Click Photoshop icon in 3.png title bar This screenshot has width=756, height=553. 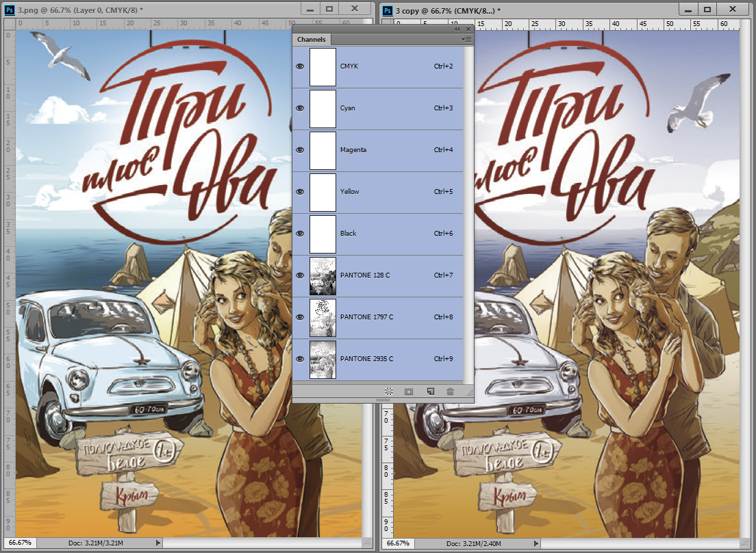coord(9,10)
